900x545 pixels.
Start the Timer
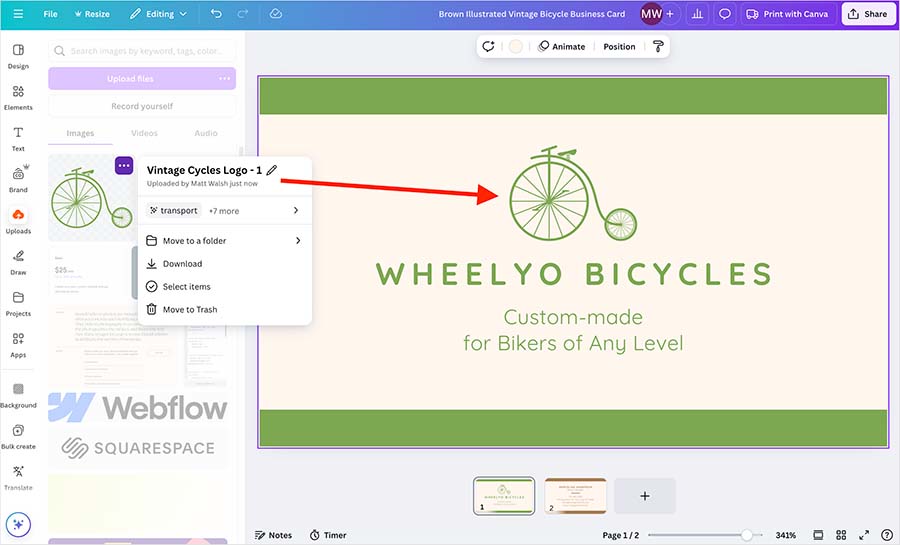pyautogui.click(x=328, y=535)
